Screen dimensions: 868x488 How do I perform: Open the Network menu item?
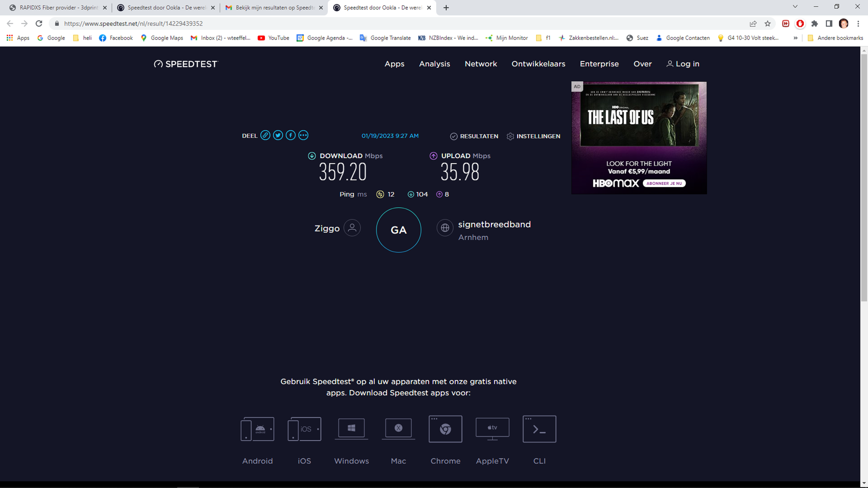point(481,64)
